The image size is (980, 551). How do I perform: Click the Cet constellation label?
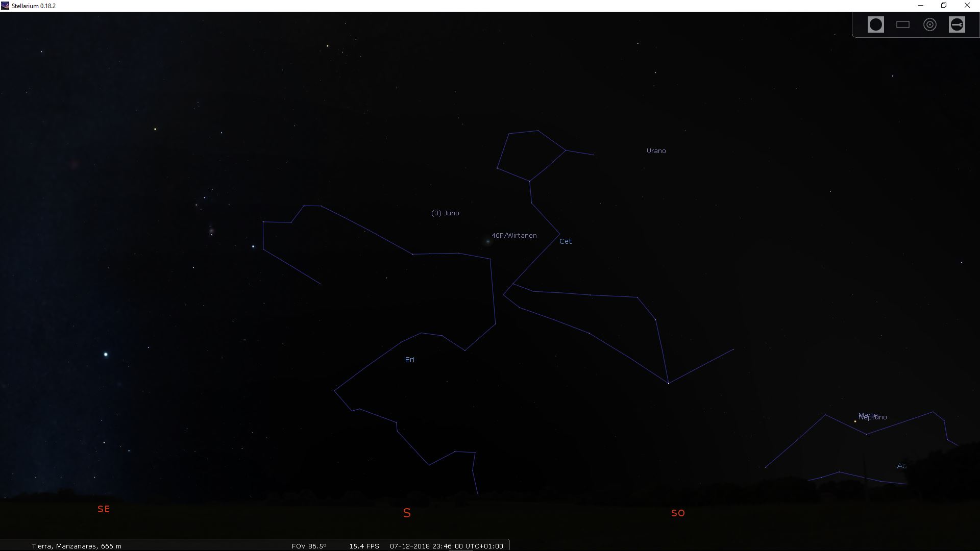coord(565,241)
